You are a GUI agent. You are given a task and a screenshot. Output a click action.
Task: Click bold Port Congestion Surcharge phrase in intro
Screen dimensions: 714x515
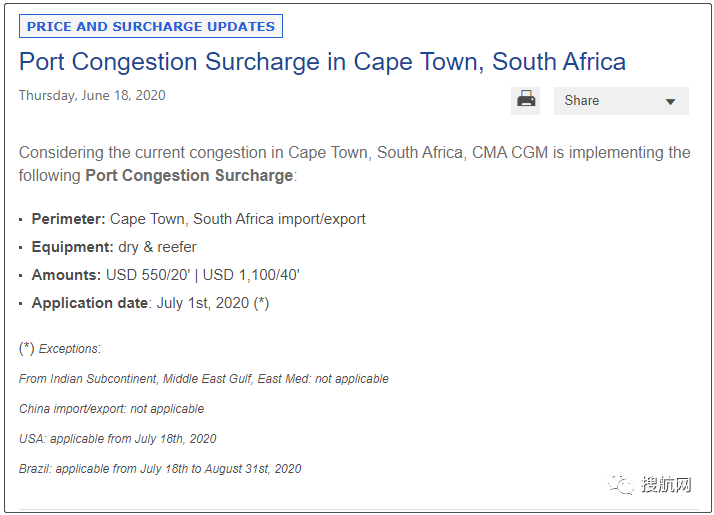pyautogui.click(x=189, y=175)
